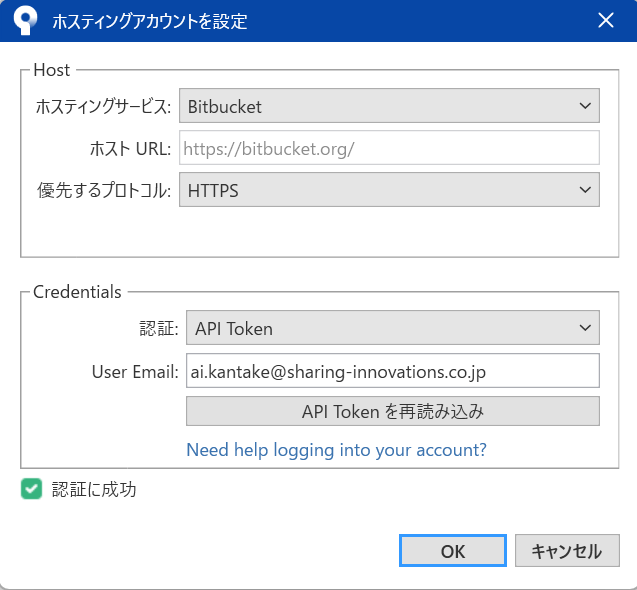
Task: Open the preferred protocol dropdown showing HTTPS
Action: pos(389,190)
